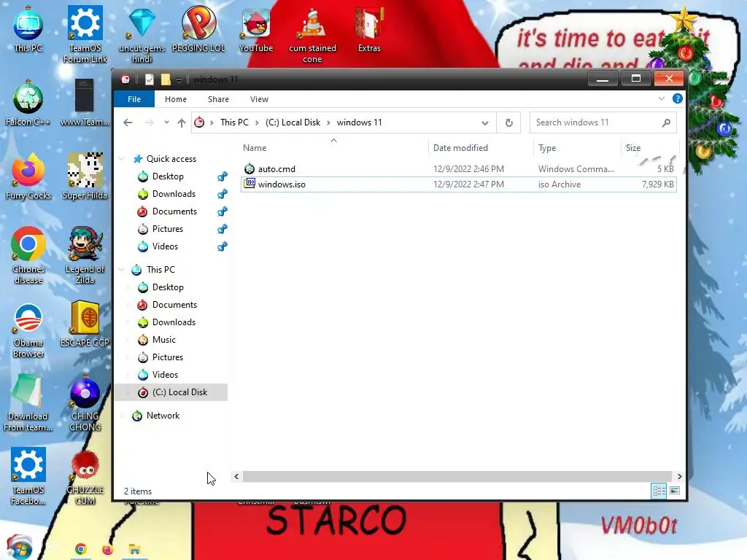Select the windows.iso file

click(x=458, y=184)
